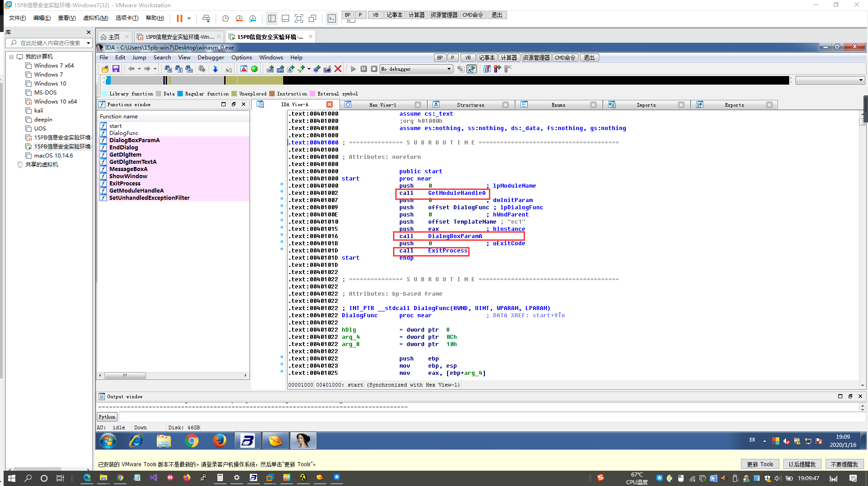Open the 主页 home tab in VMware

(114, 37)
